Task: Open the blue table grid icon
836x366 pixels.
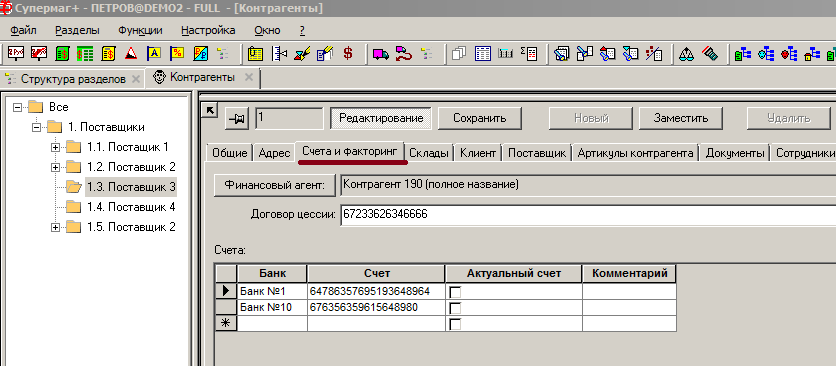Action: click(483, 53)
